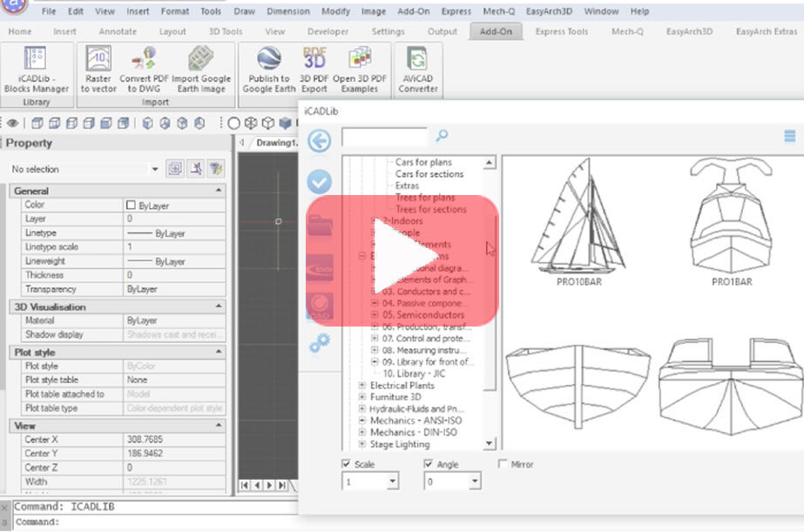Expand the Furniture 3D tree node
The width and height of the screenshot is (804, 532).
click(x=362, y=397)
